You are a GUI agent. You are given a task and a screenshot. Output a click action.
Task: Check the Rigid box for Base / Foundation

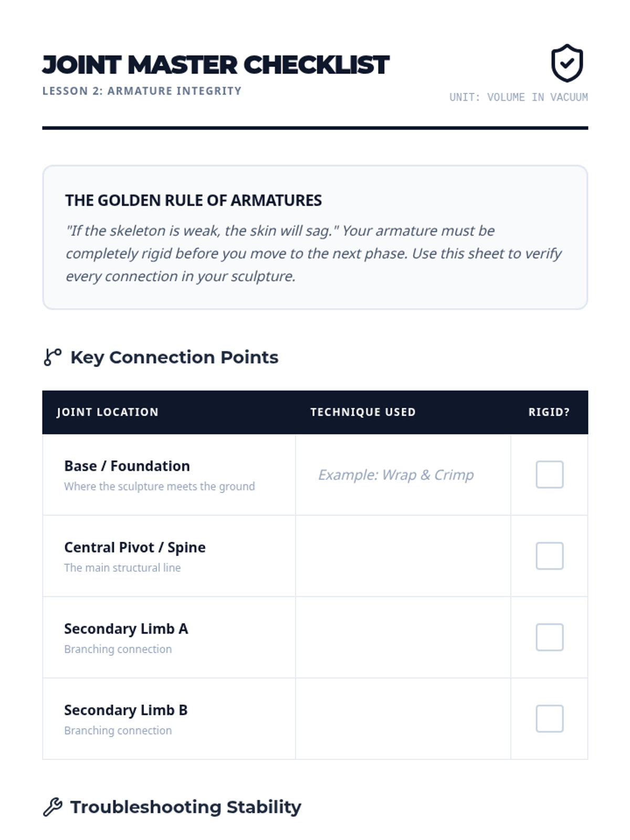pyautogui.click(x=549, y=475)
